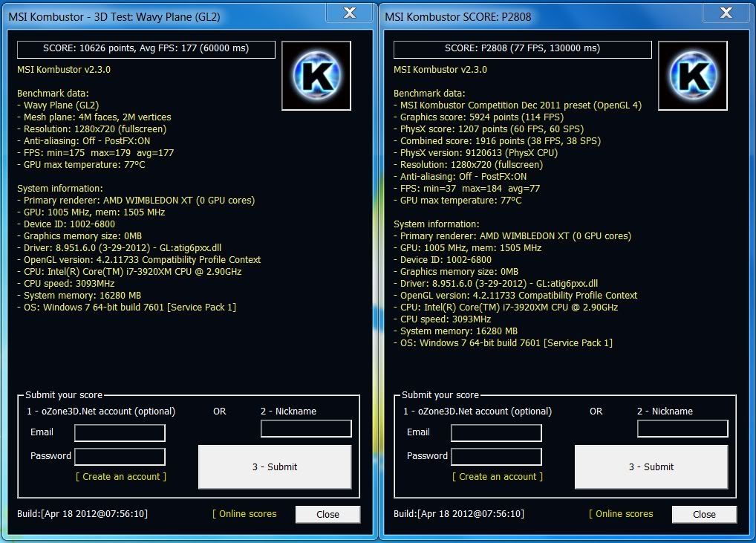The height and width of the screenshot is (543, 756).
Task: Click the Build date text in the SCORE: P2808 window
Action: (x=459, y=514)
